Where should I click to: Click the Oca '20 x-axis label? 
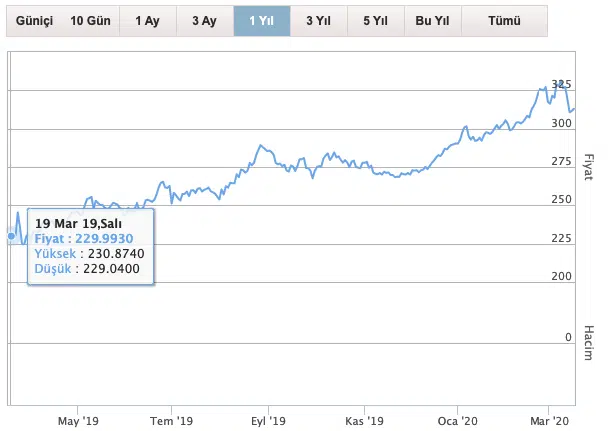[x=457, y=421]
